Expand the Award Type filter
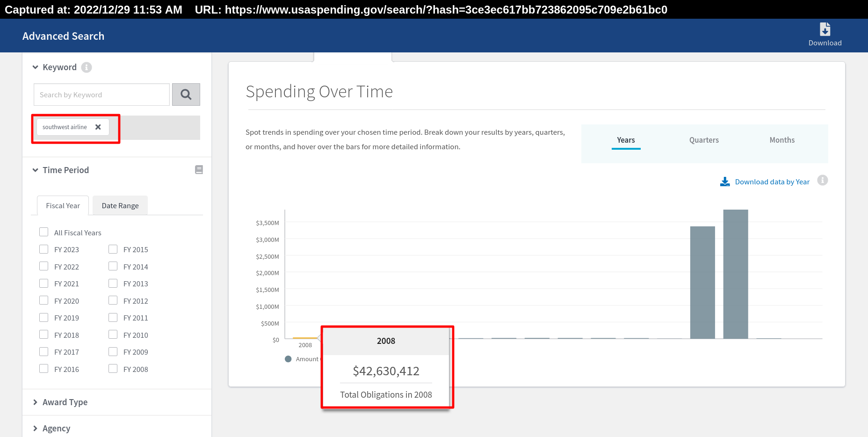This screenshot has width=868, height=437. coord(35,402)
